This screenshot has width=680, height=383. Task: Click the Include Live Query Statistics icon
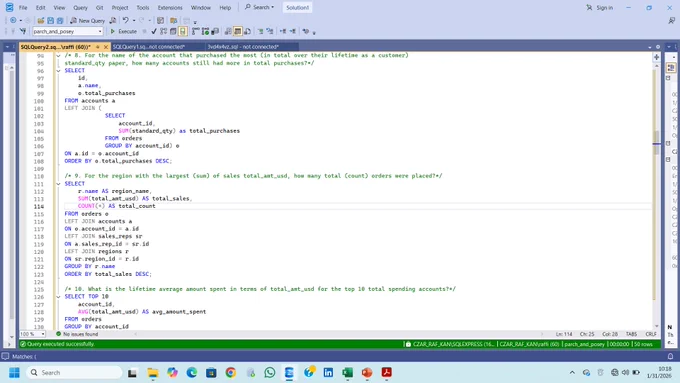pos(205,31)
